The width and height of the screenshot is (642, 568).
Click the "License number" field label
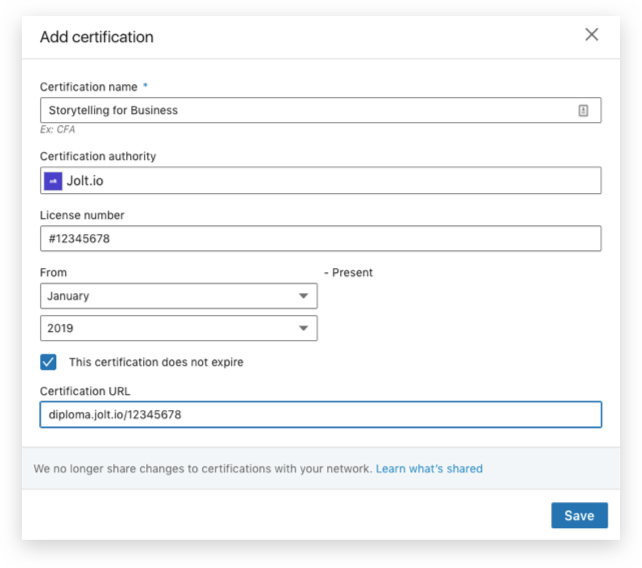tap(82, 215)
